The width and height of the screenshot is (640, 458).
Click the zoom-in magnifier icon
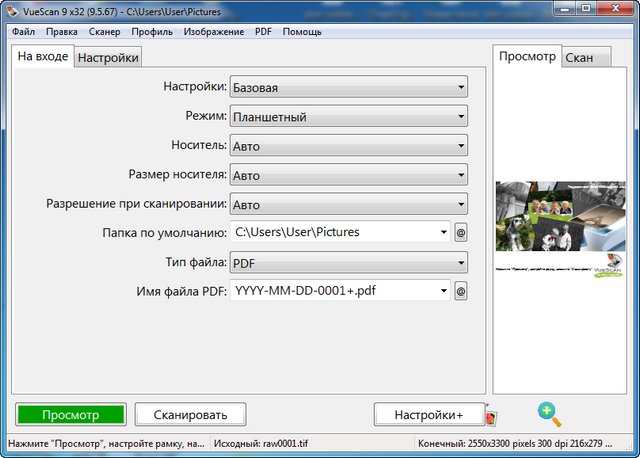[x=549, y=413]
